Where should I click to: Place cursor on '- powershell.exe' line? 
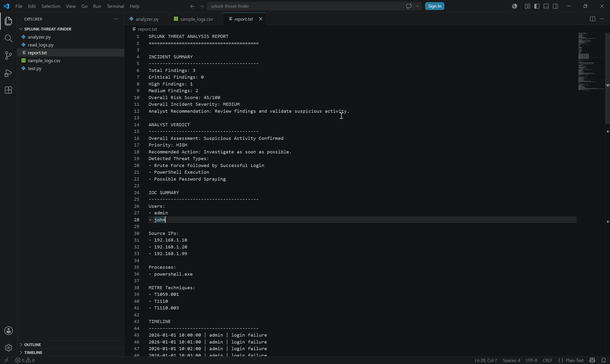pyautogui.click(x=170, y=274)
